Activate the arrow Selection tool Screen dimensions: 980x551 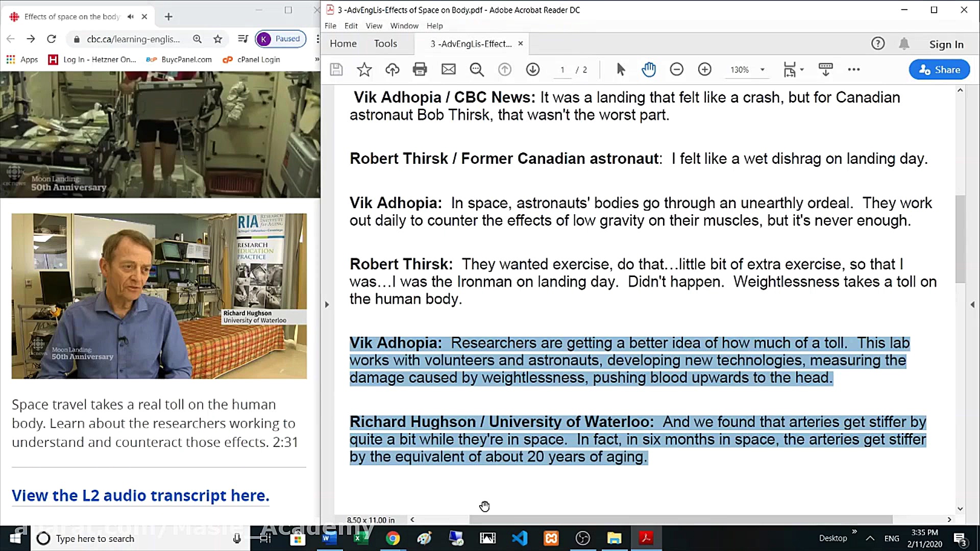coord(621,69)
